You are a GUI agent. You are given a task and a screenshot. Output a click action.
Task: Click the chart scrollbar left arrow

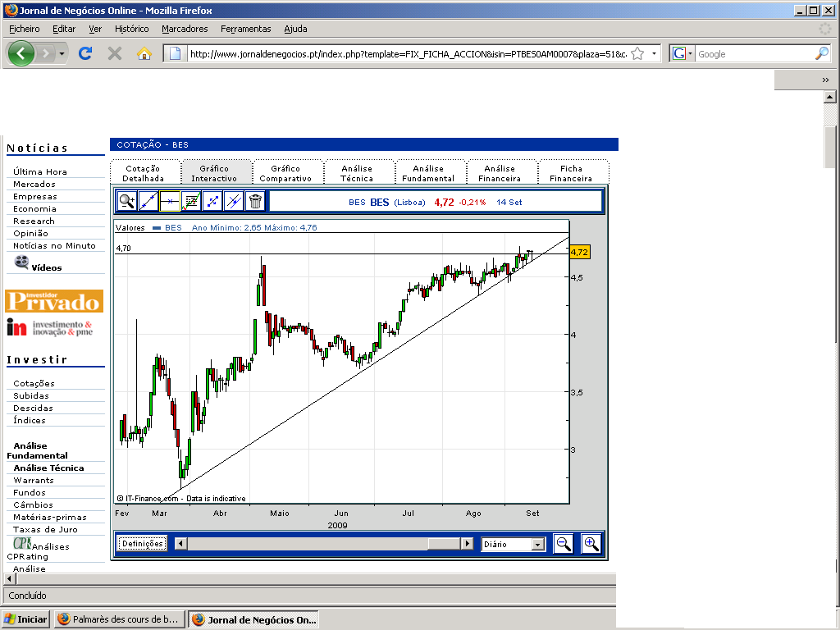tap(181, 544)
